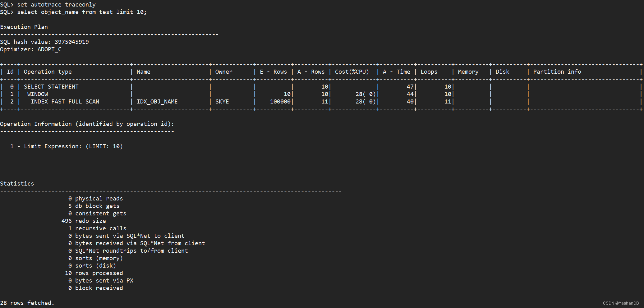This screenshot has height=308, width=644.
Task: Click the 'Operation type' column header
Action: point(48,72)
